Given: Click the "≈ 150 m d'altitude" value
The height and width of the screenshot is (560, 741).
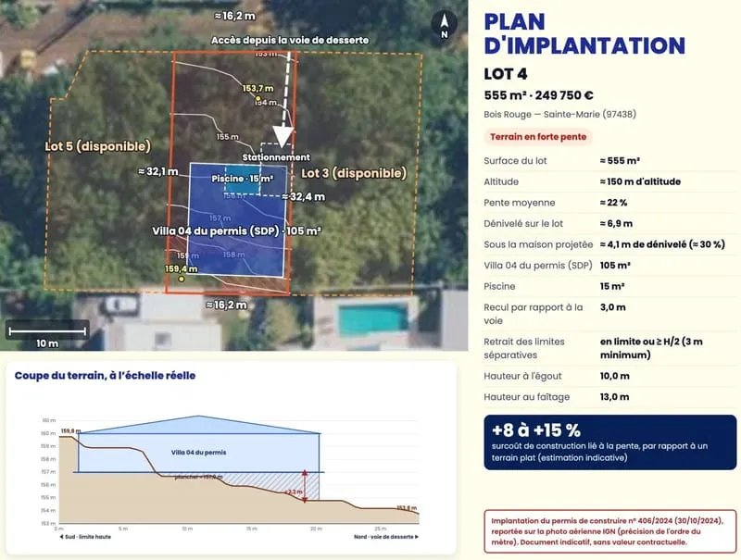Looking at the screenshot, I should pyautogui.click(x=640, y=181).
